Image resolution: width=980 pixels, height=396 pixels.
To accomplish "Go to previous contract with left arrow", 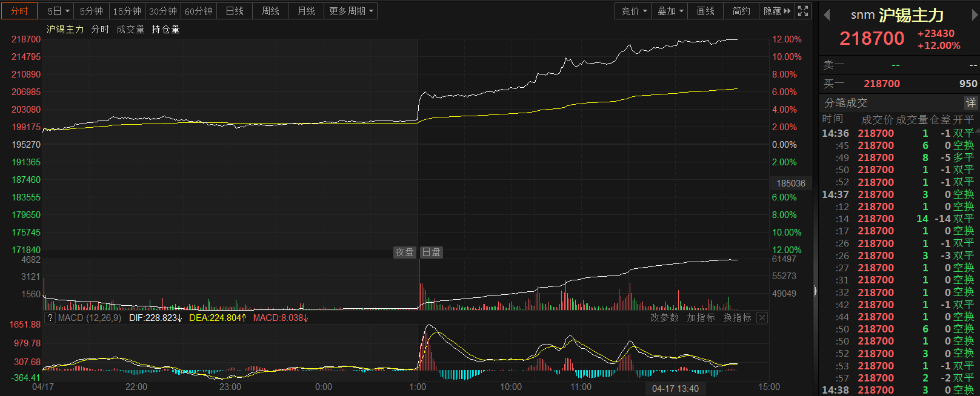I will coord(827,15).
